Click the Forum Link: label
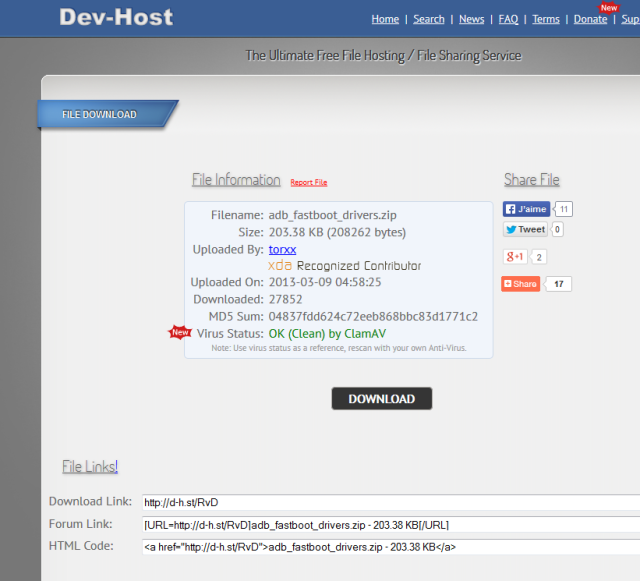640x581 pixels. coord(80,524)
